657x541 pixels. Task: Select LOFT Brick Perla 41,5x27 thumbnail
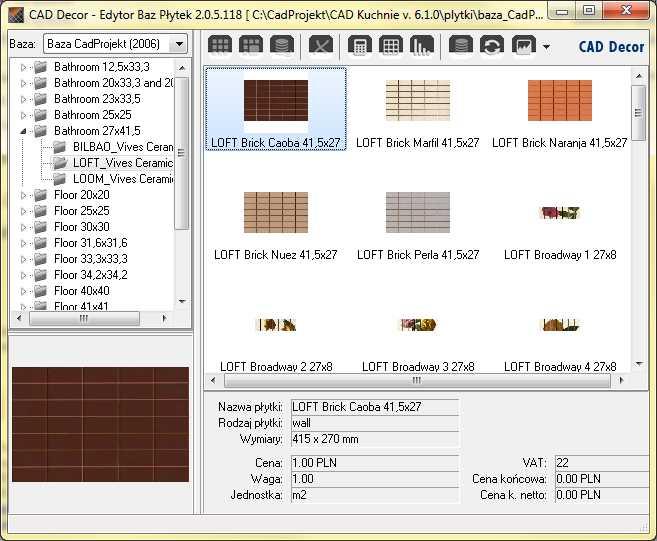tap(418, 212)
